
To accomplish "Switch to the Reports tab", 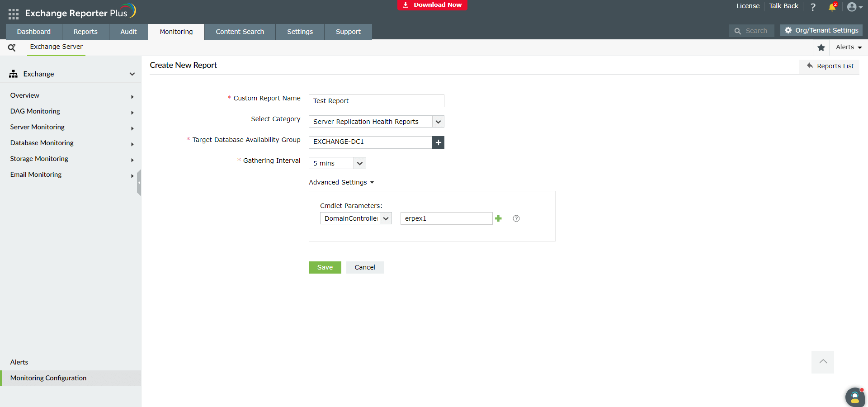I will [x=85, y=32].
